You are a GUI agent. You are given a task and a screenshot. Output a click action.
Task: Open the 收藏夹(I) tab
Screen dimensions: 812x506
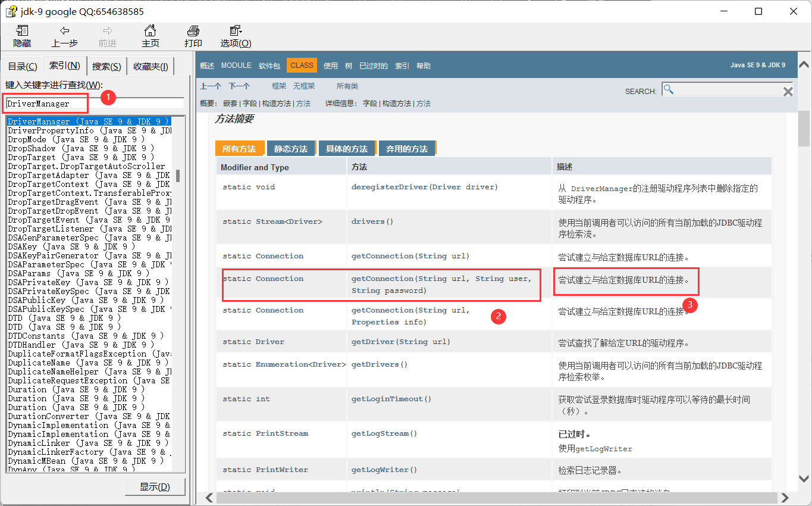pos(151,67)
